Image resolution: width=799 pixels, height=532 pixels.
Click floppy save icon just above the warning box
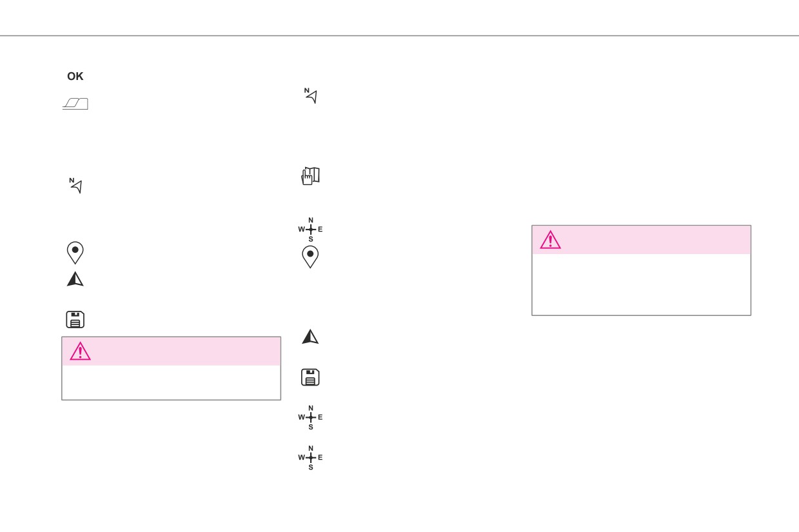coord(75,320)
